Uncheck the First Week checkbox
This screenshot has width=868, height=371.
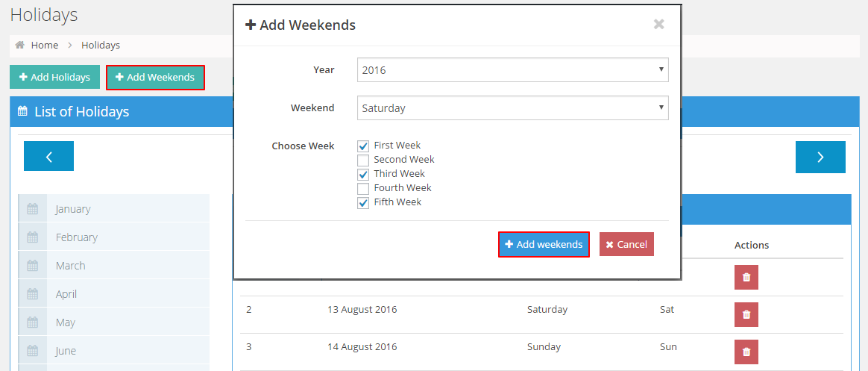tap(363, 146)
